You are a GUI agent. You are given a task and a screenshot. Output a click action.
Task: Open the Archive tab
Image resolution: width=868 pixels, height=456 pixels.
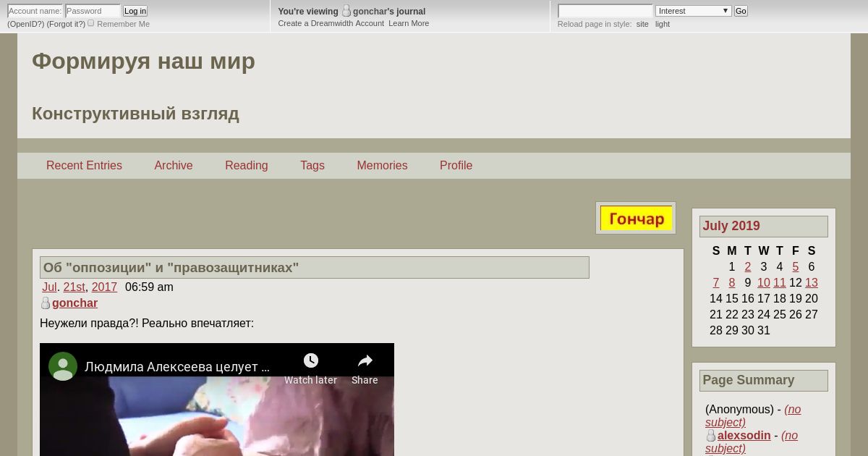(174, 166)
